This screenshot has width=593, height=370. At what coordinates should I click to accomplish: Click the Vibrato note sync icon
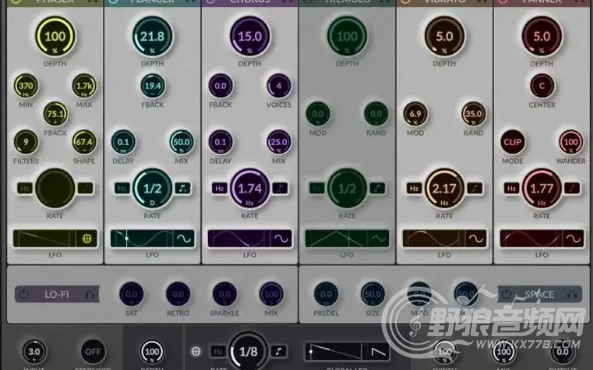click(x=475, y=188)
